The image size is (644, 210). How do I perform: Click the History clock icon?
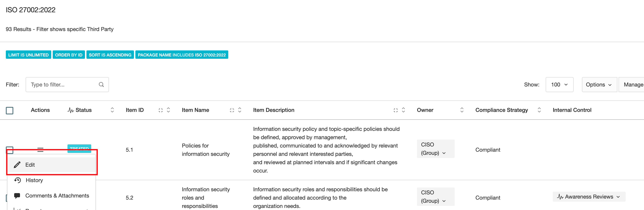17,180
